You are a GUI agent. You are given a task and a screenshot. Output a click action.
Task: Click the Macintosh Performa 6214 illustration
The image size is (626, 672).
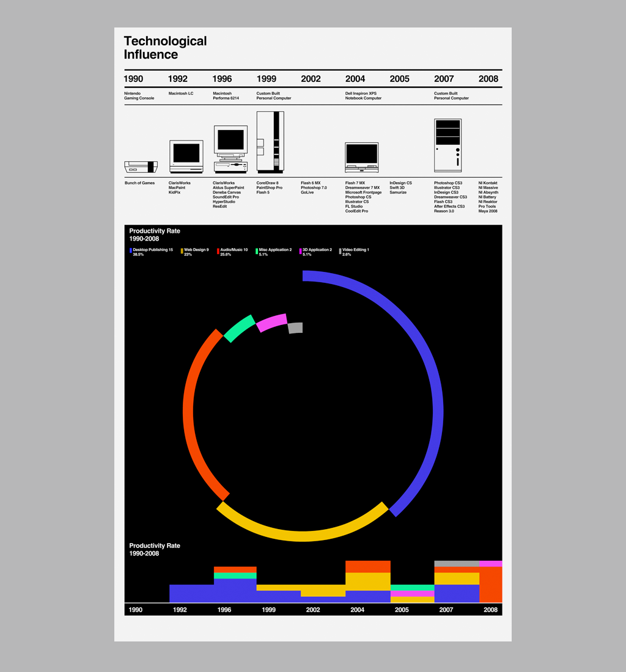(230, 149)
